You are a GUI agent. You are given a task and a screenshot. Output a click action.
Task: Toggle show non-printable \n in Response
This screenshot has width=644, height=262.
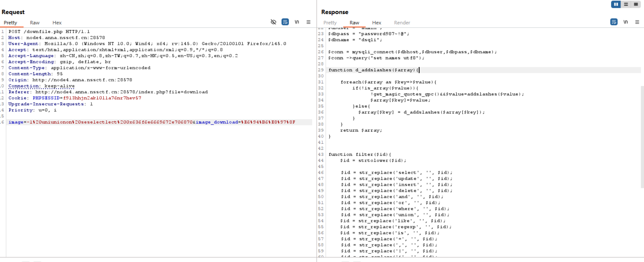tap(625, 22)
